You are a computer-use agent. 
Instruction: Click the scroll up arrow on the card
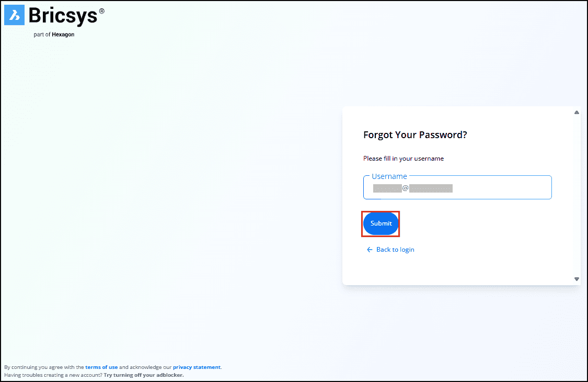coord(577,112)
